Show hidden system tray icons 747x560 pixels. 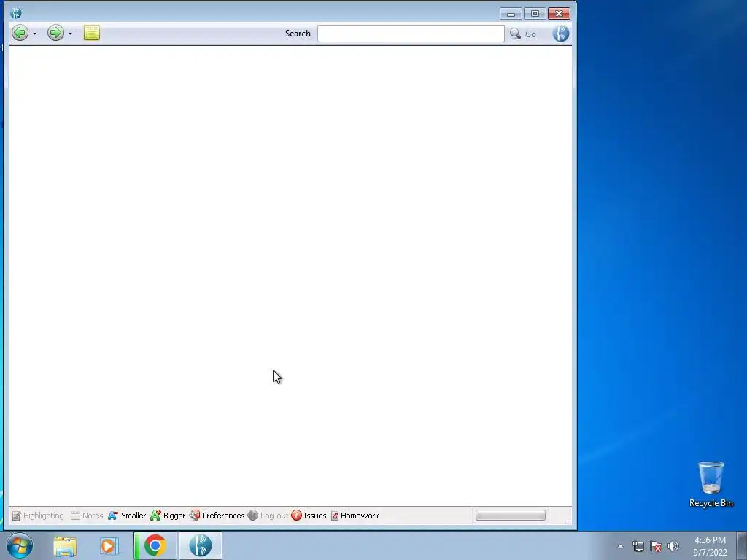point(620,546)
